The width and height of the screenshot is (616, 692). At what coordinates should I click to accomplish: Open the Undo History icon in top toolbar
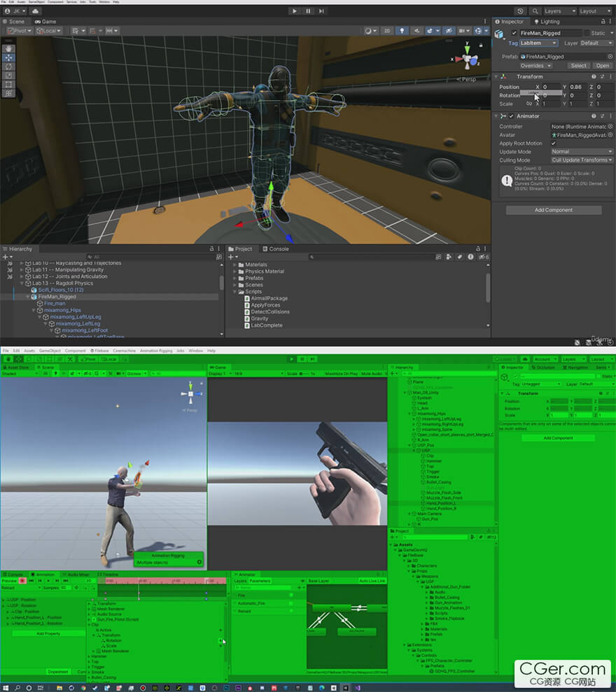(520, 11)
